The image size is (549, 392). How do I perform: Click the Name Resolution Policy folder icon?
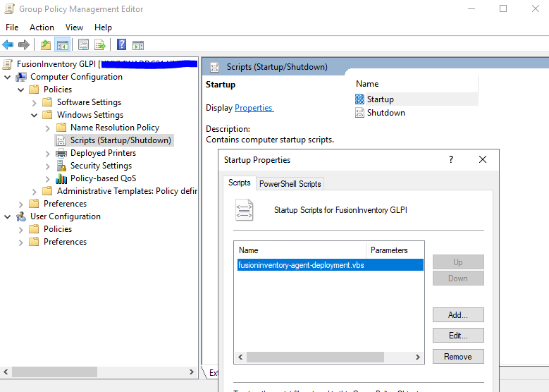coord(61,128)
